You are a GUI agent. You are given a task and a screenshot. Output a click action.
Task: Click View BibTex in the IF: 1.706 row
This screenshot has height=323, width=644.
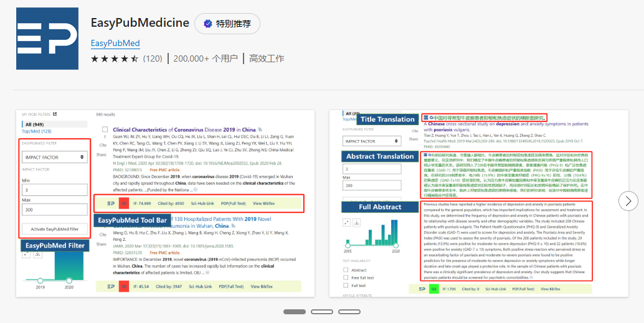tap(549, 289)
